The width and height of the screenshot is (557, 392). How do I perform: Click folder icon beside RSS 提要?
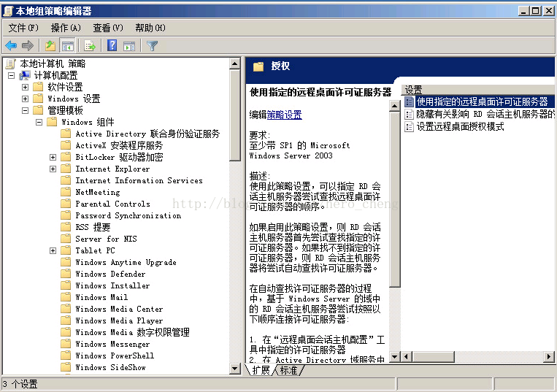(66, 227)
